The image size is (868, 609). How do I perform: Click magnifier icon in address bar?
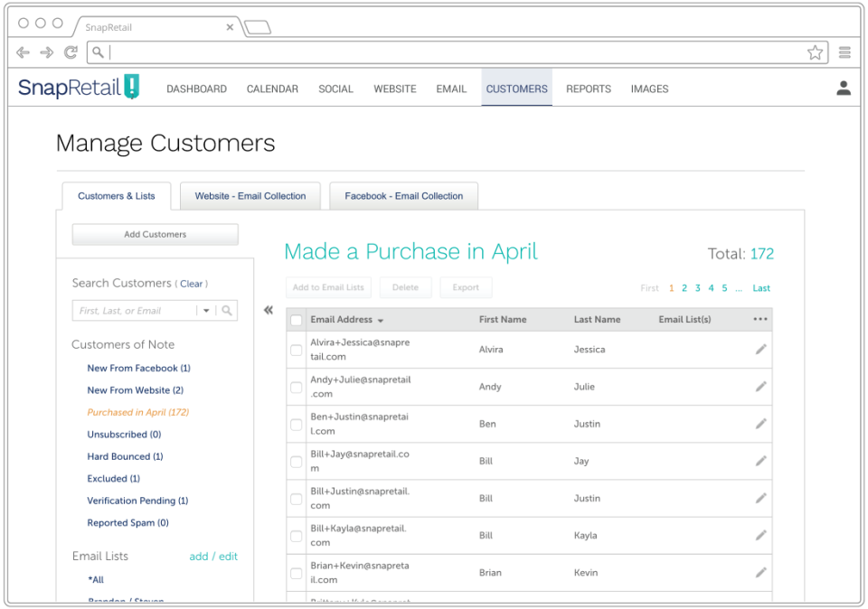click(98, 52)
